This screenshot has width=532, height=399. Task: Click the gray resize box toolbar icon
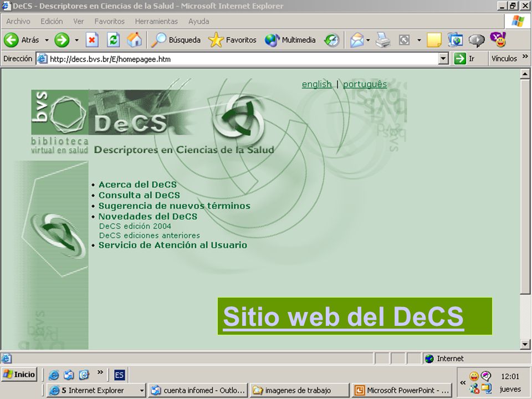click(404, 40)
